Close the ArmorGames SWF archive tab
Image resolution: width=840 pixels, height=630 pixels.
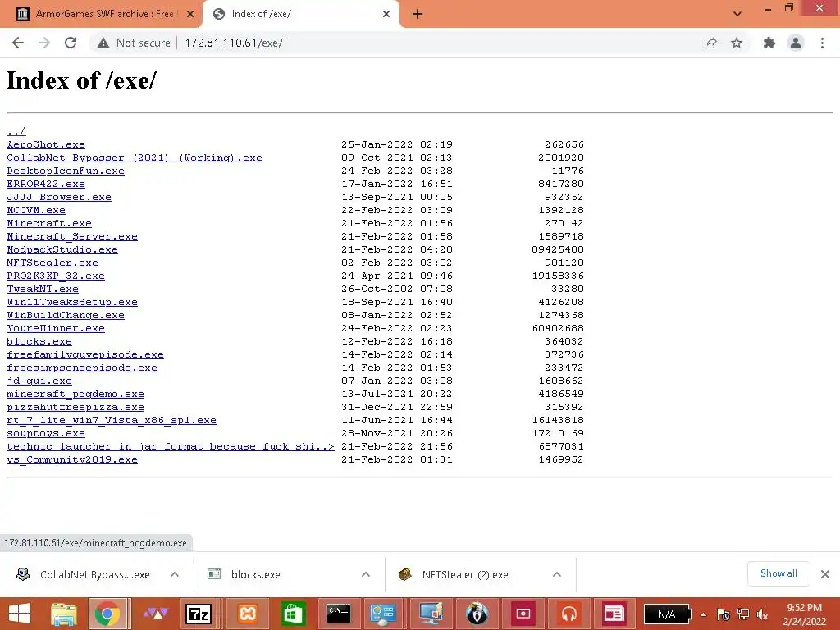189,15
